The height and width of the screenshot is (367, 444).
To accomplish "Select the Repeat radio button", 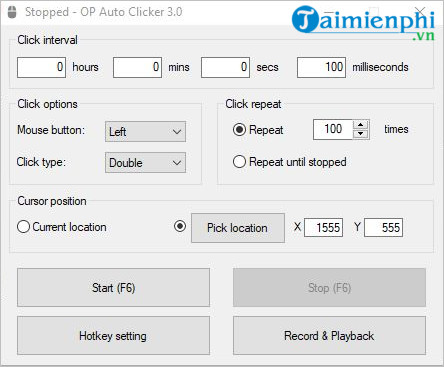I will pyautogui.click(x=239, y=130).
